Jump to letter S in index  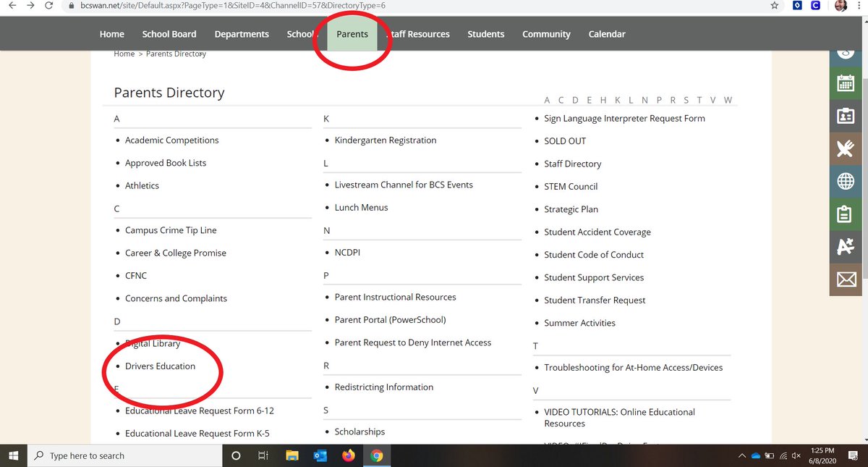(685, 100)
